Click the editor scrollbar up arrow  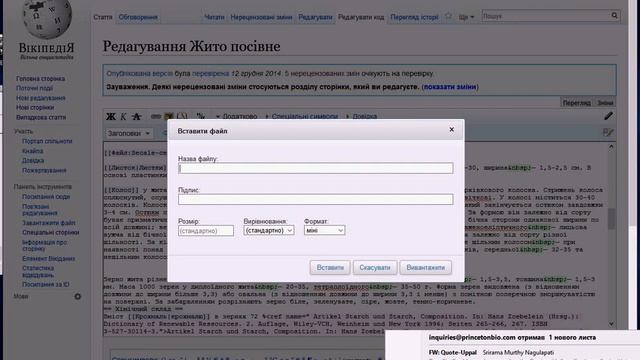[x=611, y=147]
